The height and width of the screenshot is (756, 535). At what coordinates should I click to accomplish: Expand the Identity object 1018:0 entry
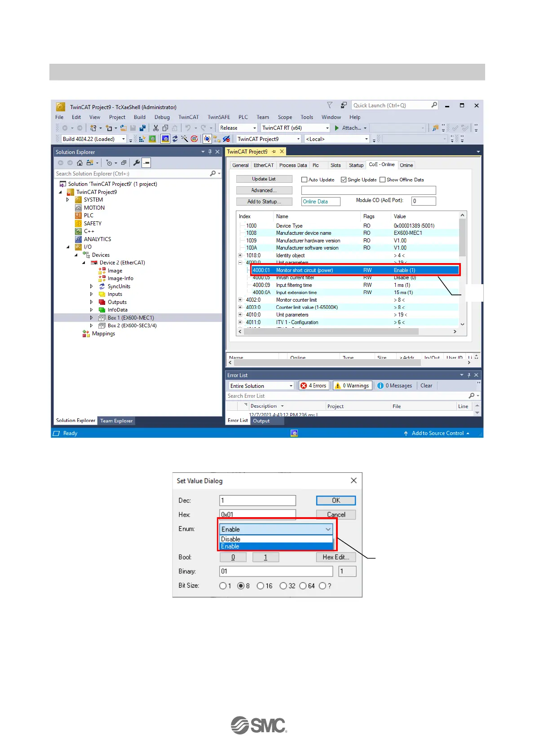tap(240, 255)
